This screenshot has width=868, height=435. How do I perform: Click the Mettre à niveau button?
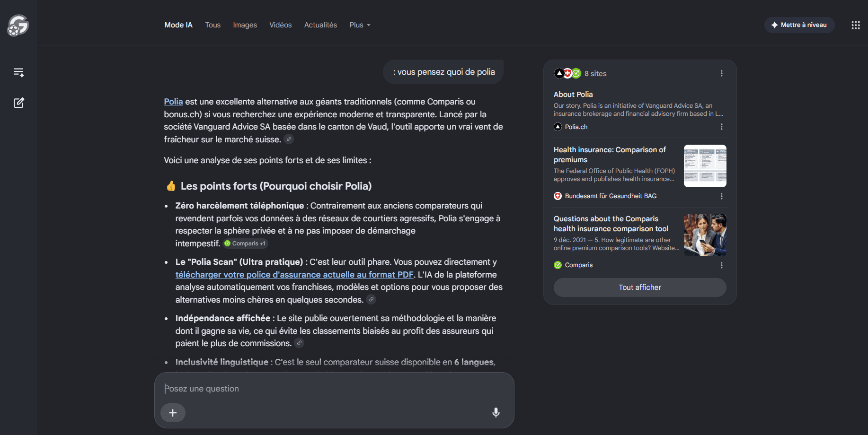[x=799, y=25]
